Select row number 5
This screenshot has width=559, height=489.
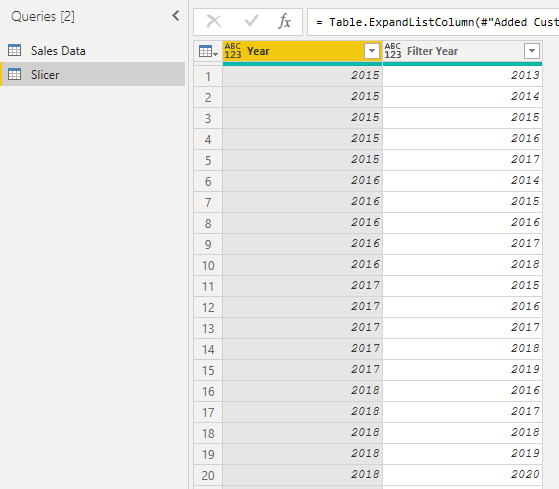coord(208,160)
